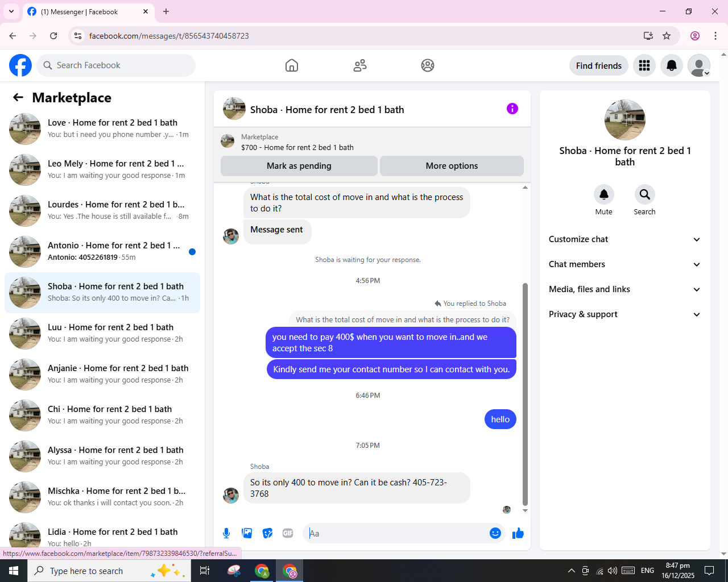Open the Chrome profile icon
The width and height of the screenshot is (728, 582).
click(x=695, y=36)
